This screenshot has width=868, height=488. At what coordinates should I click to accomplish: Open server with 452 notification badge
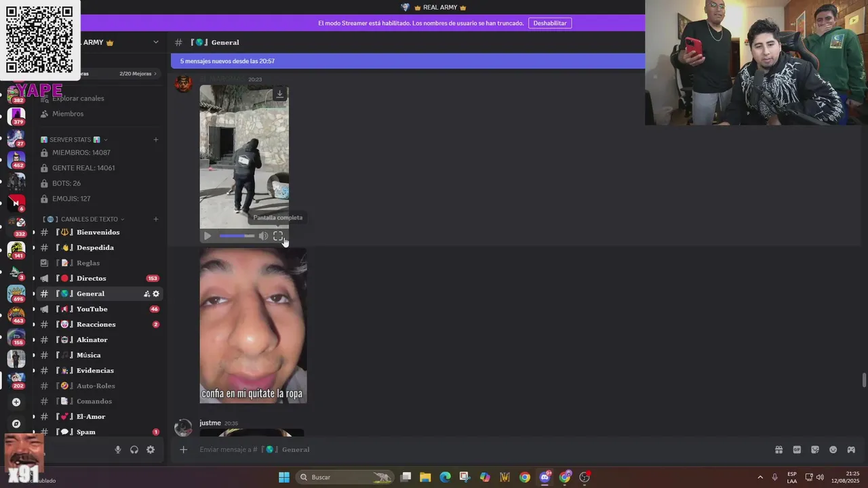[x=16, y=160]
